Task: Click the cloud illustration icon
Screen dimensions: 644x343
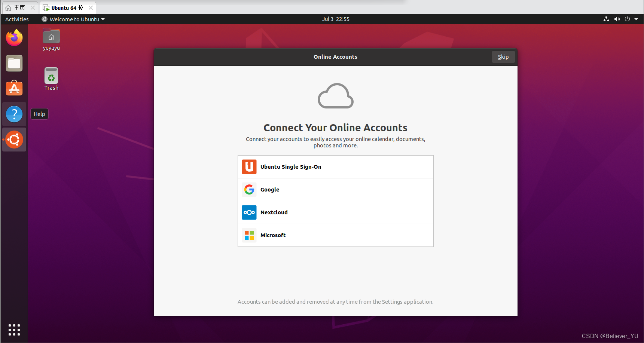Action: (336, 96)
